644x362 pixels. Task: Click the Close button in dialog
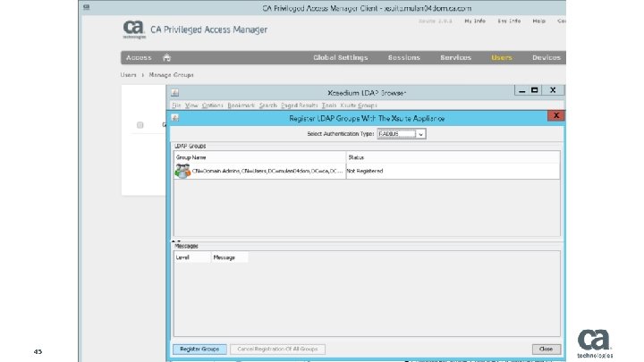547,349
